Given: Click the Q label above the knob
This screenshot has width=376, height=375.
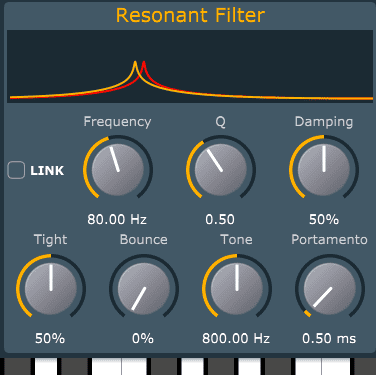Looking at the screenshot, I should [x=220, y=122].
